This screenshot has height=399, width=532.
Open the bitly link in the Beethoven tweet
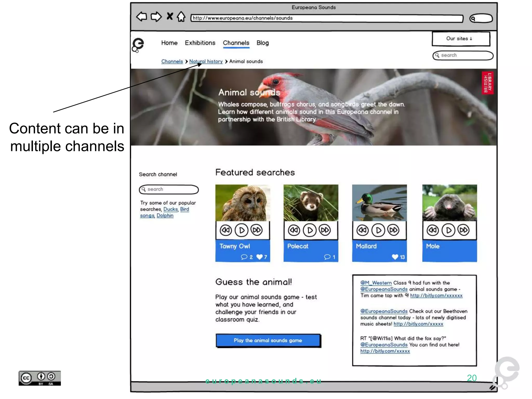coord(418,324)
